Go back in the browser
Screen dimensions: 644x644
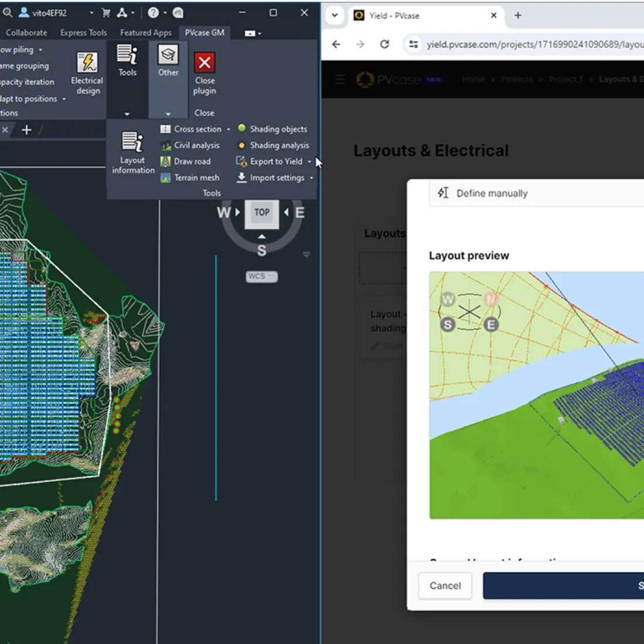point(337,44)
